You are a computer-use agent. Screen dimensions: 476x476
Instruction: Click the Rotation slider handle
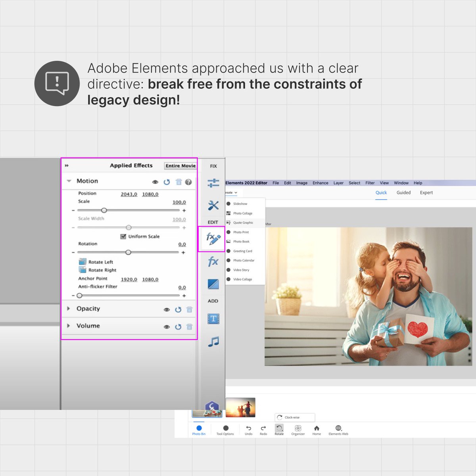tap(128, 252)
